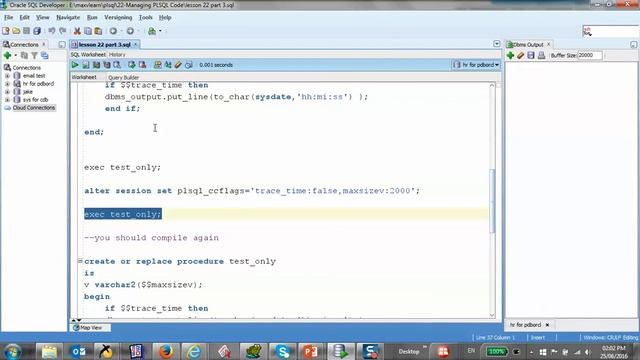The width and height of the screenshot is (640, 360).
Task: Switch to the History tab
Action: [x=117, y=55]
